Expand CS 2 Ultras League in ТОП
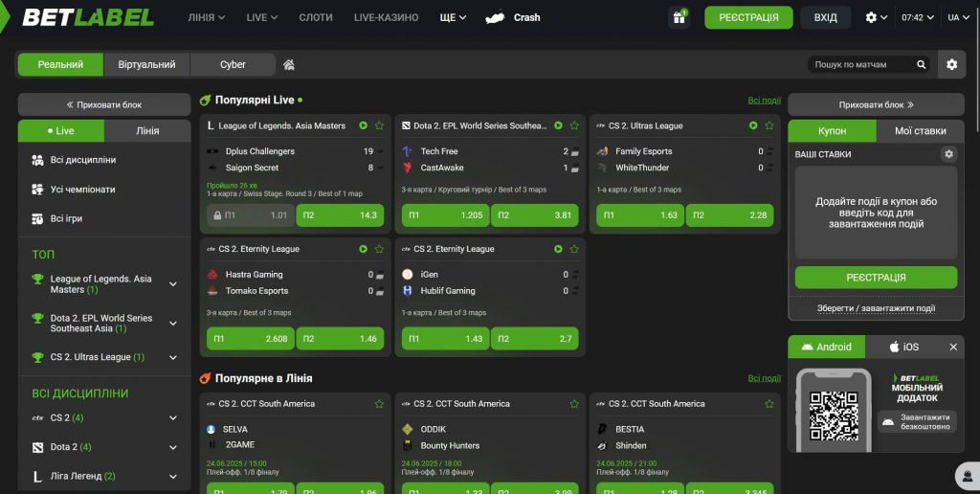 point(173,358)
